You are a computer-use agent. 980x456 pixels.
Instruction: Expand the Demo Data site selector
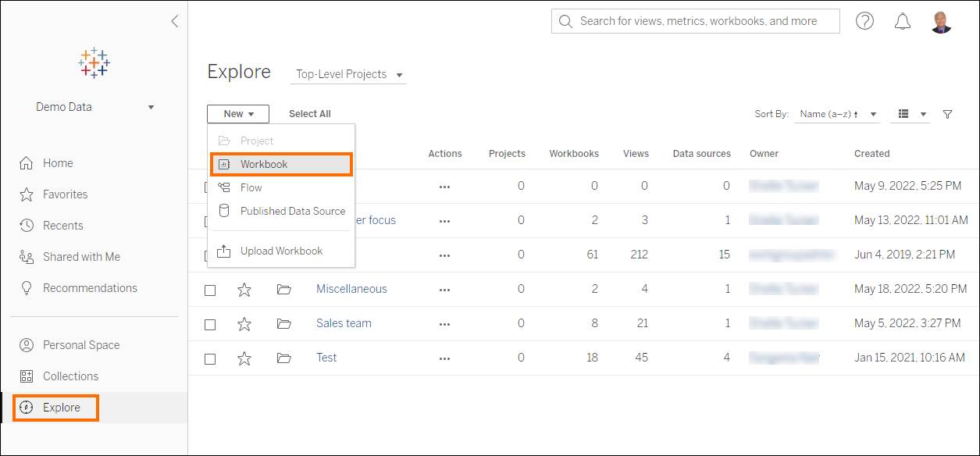coord(151,107)
